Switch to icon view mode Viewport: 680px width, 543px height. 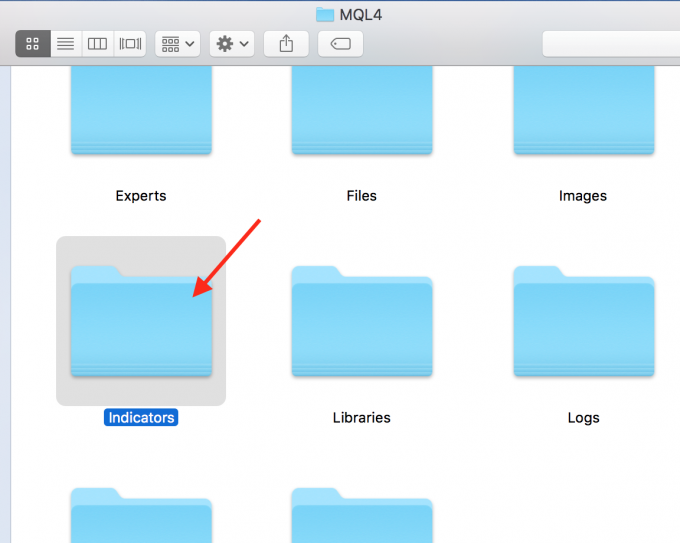[x=33, y=44]
